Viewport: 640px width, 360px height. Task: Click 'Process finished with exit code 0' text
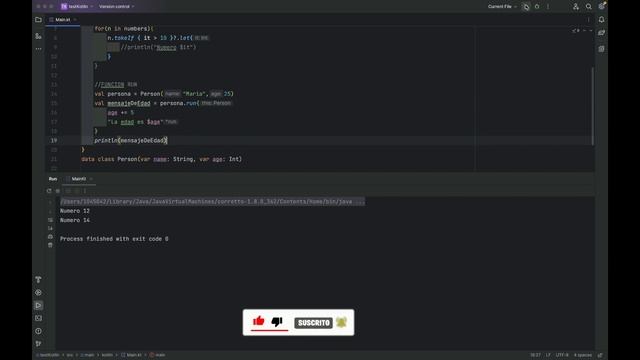pyautogui.click(x=114, y=239)
